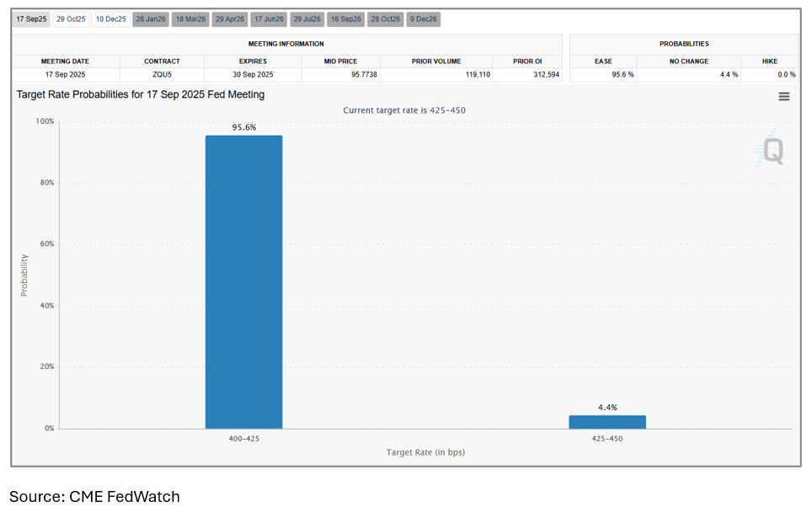Switch to the 29 Oct25 tab
The width and height of the screenshot is (812, 507).
click(x=71, y=19)
